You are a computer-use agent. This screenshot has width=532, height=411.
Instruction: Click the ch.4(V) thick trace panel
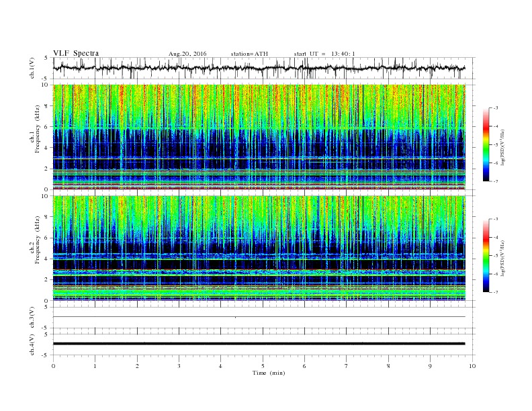pos(264,345)
